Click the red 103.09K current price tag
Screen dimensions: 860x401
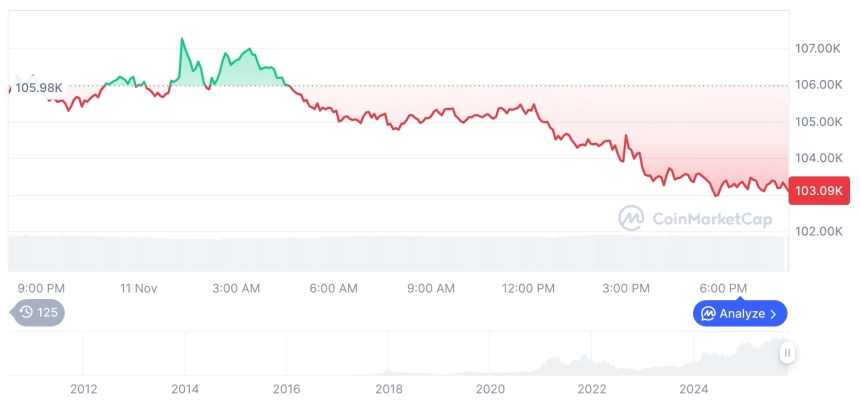click(817, 190)
